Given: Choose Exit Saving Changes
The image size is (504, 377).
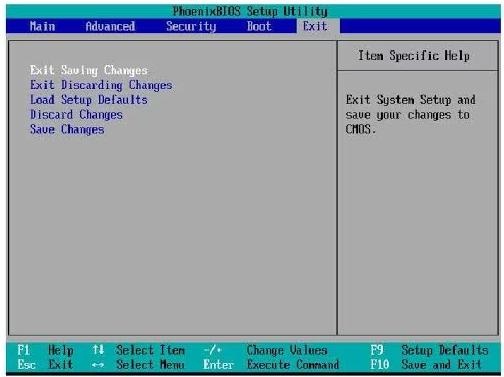Looking at the screenshot, I should (x=89, y=70).
